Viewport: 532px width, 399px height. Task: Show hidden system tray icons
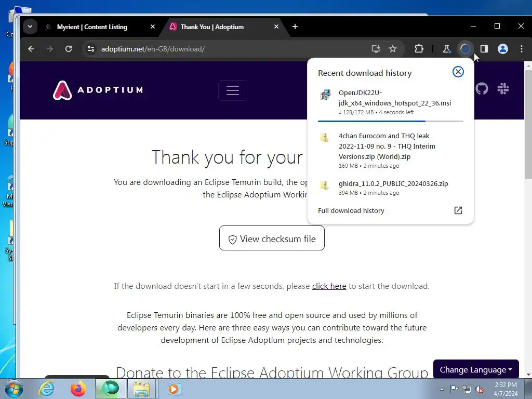pyautogui.click(x=442, y=389)
